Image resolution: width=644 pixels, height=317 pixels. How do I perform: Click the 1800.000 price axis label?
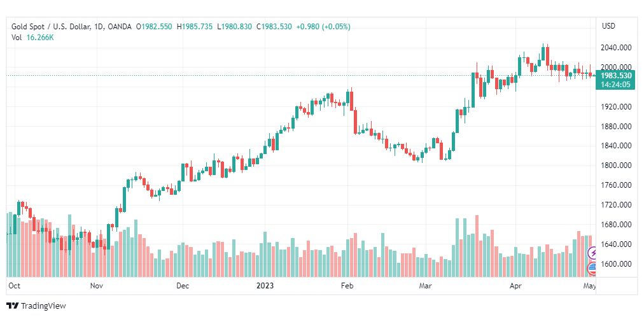pyautogui.click(x=615, y=166)
